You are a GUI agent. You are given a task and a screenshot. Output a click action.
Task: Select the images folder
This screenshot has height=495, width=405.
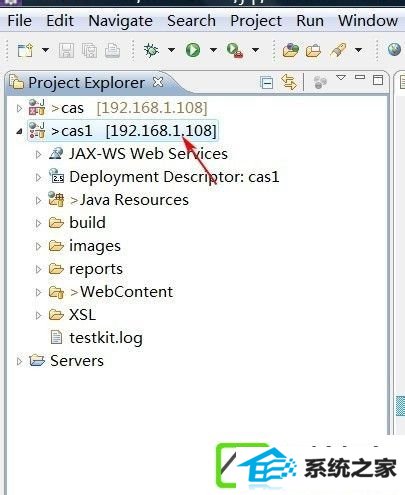[95, 247]
